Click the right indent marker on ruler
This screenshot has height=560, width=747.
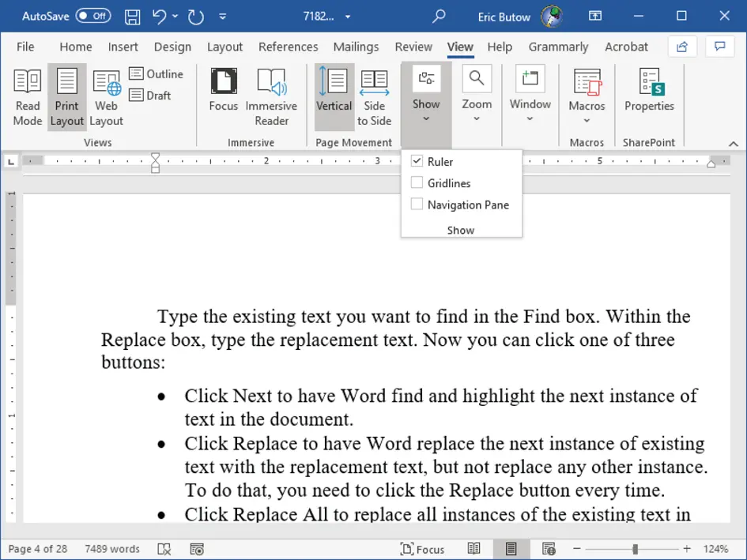(x=711, y=164)
